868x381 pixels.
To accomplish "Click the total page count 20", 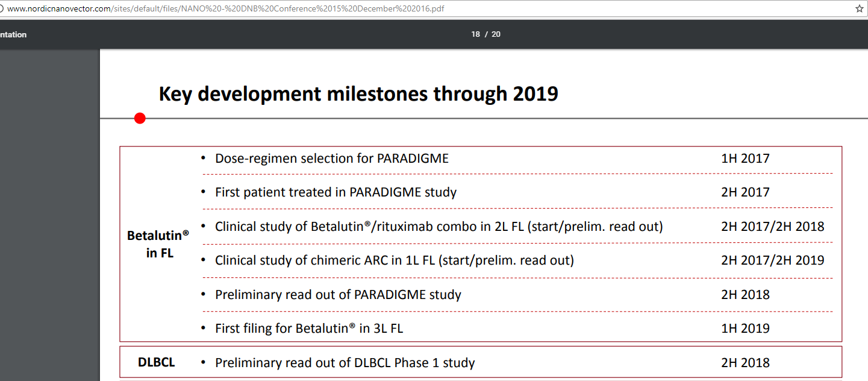I will coord(496,34).
